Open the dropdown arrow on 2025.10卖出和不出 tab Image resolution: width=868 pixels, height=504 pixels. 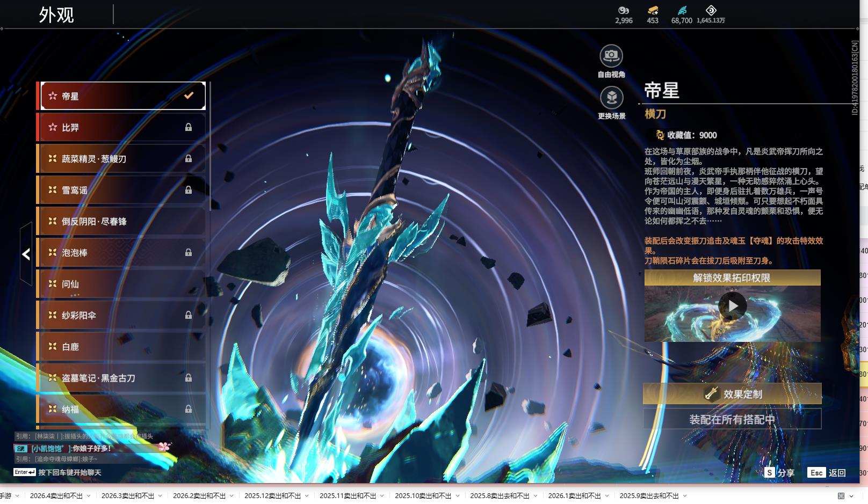(x=458, y=496)
